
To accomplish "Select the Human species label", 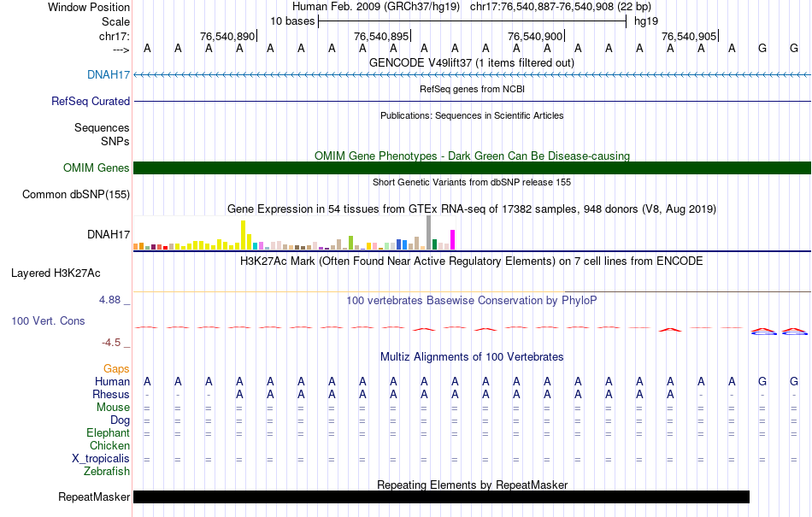I will click(x=112, y=381).
